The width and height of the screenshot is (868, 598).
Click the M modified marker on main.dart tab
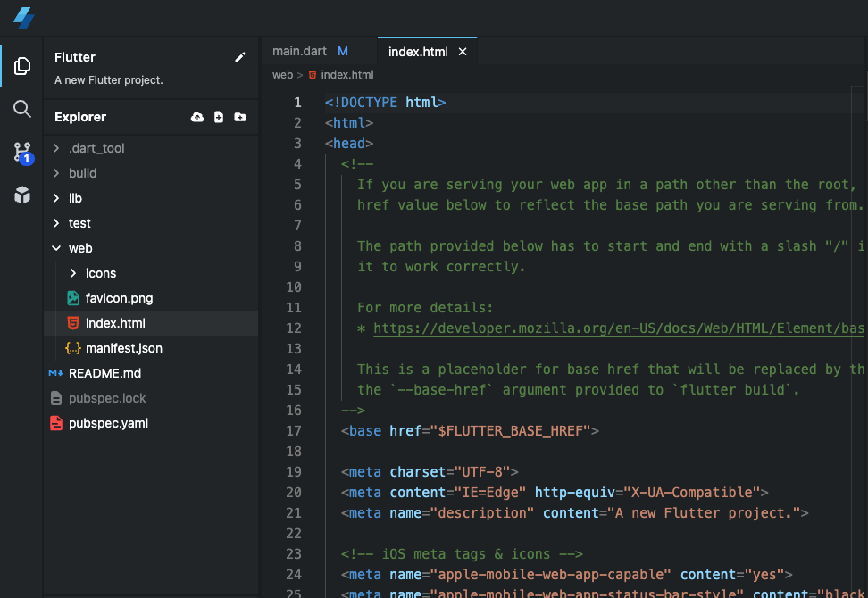pyautogui.click(x=343, y=52)
